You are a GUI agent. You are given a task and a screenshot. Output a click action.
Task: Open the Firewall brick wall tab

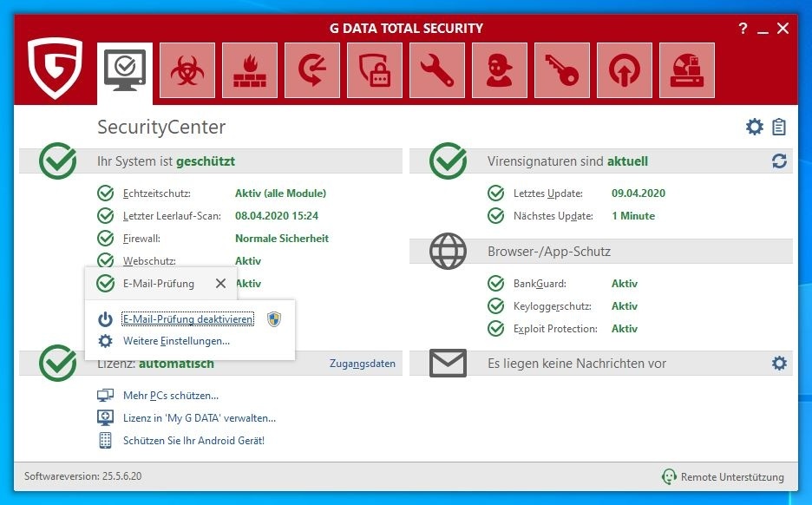click(250, 70)
